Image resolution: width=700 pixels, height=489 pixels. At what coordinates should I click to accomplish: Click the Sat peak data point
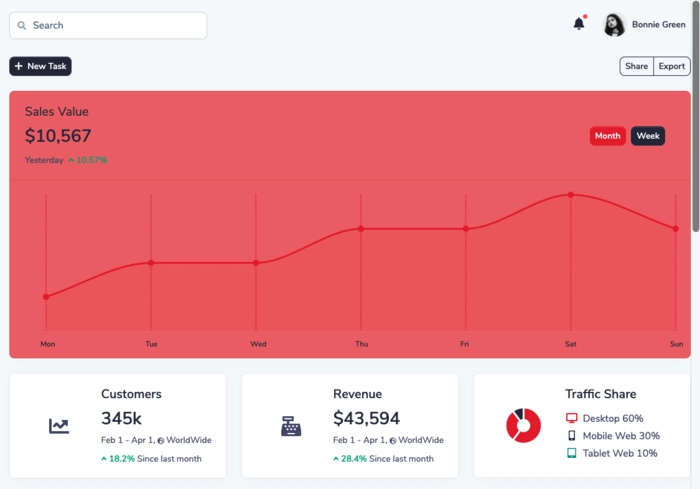pos(571,195)
